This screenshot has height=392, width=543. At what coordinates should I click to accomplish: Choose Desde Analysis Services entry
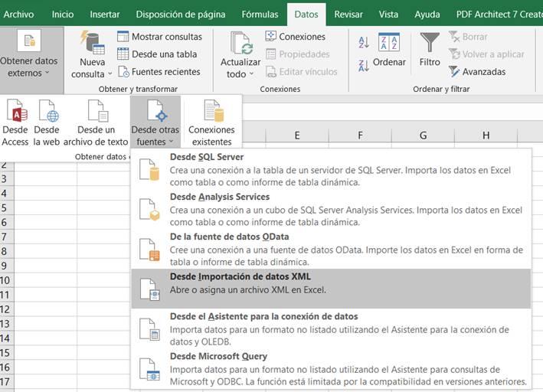pyautogui.click(x=331, y=209)
